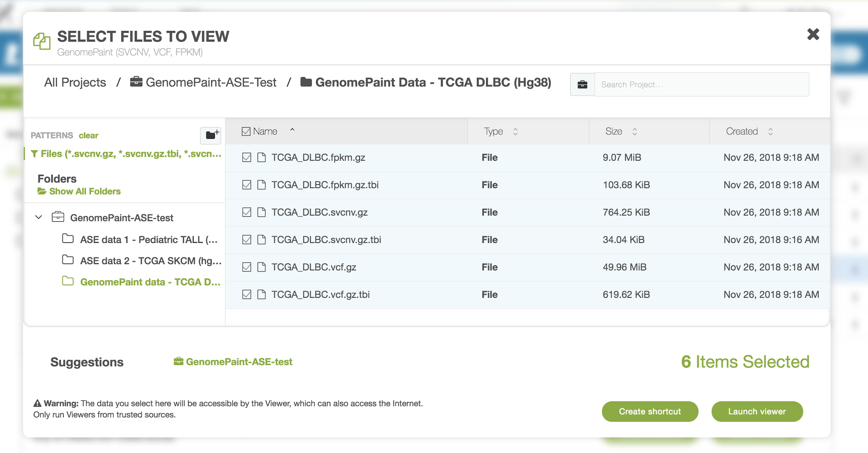Sort files by Name column arrow

[x=292, y=130]
